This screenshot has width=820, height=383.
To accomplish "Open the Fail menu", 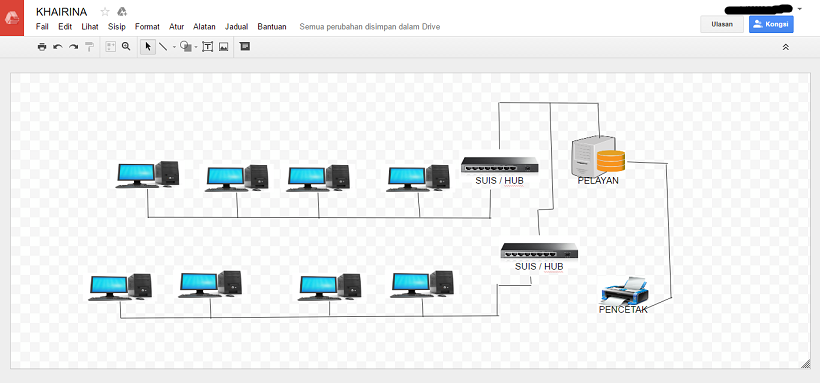I will (42, 26).
